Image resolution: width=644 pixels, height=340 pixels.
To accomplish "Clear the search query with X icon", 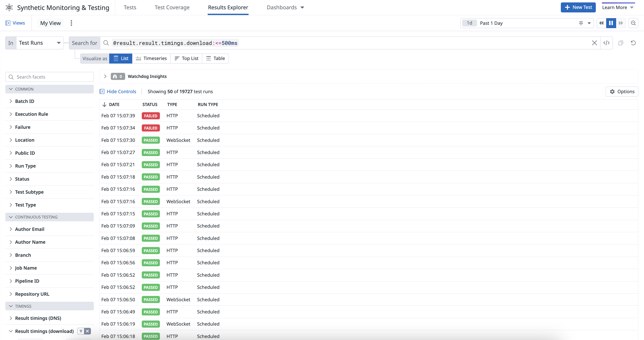I will 594,43.
